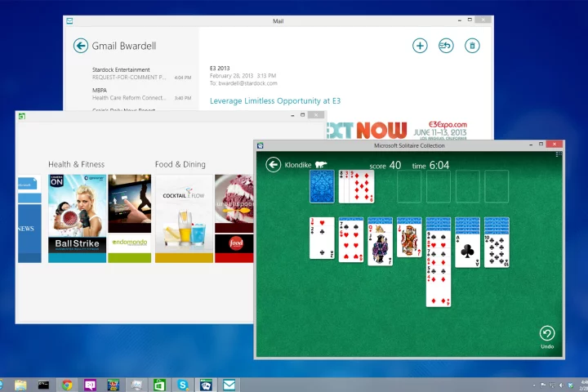Switch to Mail via its taskbar icon
This screenshot has height=392, width=588.
pos(229,385)
